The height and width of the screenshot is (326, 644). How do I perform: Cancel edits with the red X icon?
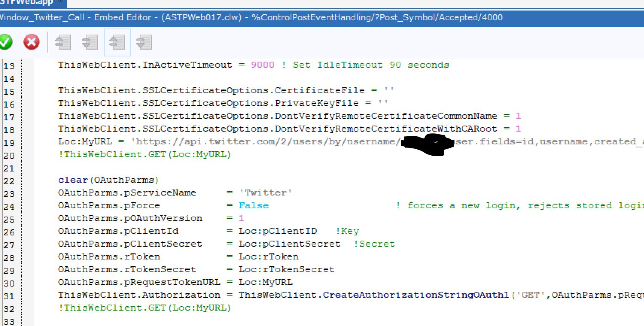[x=32, y=42]
